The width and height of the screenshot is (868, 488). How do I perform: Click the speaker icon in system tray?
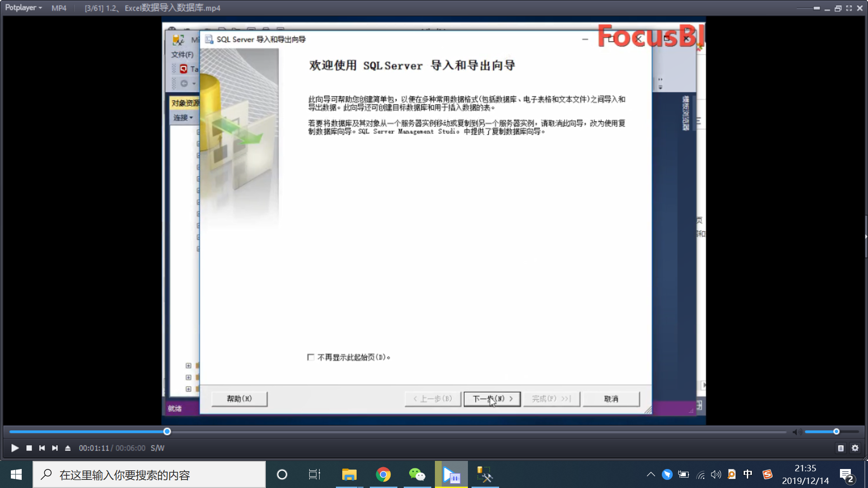point(716,474)
